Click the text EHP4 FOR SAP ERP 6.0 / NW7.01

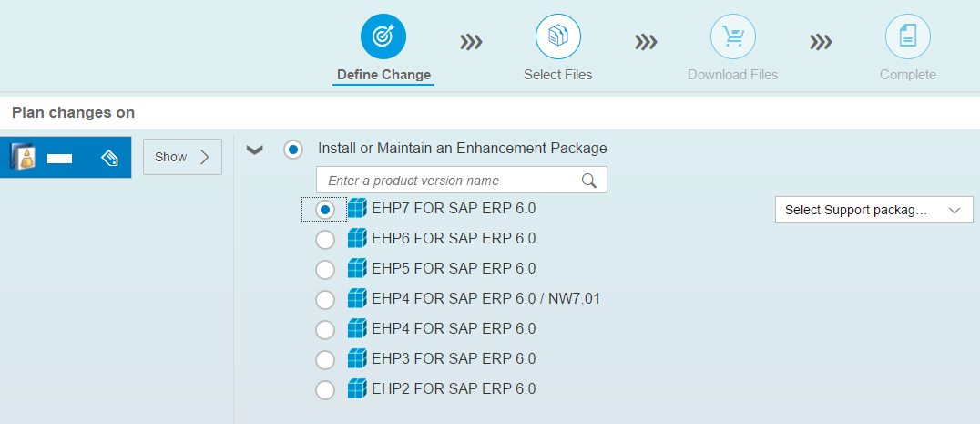click(486, 298)
